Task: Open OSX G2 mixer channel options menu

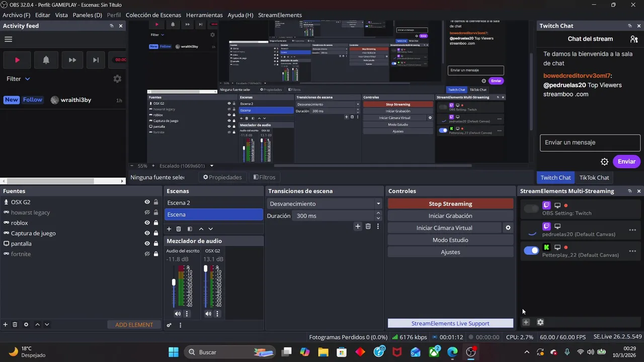Action: click(217, 314)
